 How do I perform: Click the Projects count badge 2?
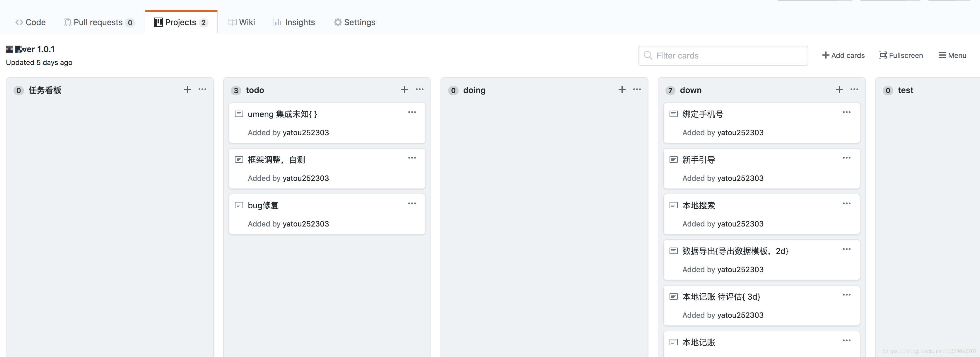pos(204,23)
